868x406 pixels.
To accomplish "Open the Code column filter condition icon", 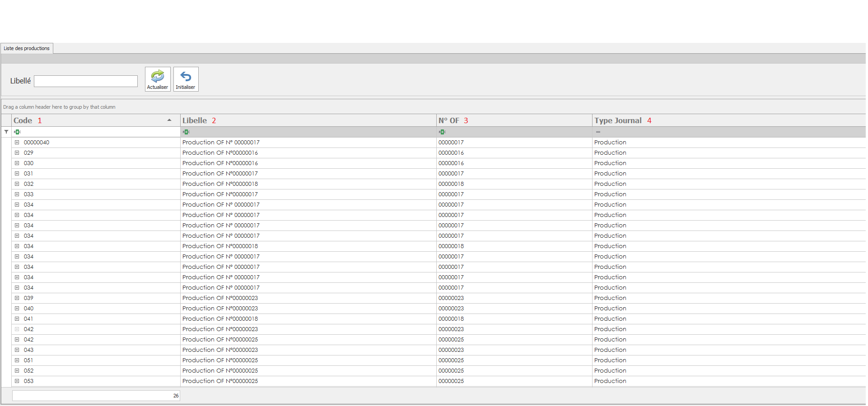I will [17, 132].
